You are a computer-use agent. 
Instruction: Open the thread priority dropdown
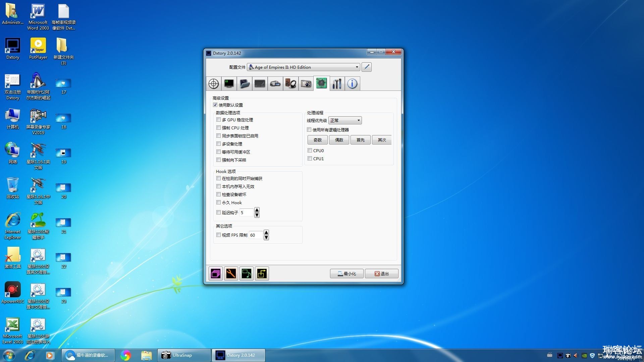coord(345,120)
